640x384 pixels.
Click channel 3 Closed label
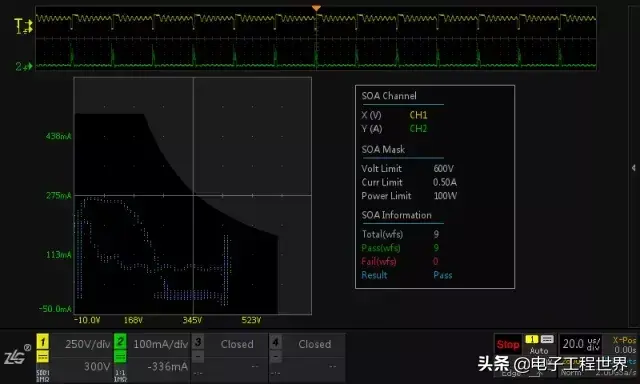pyautogui.click(x=237, y=344)
